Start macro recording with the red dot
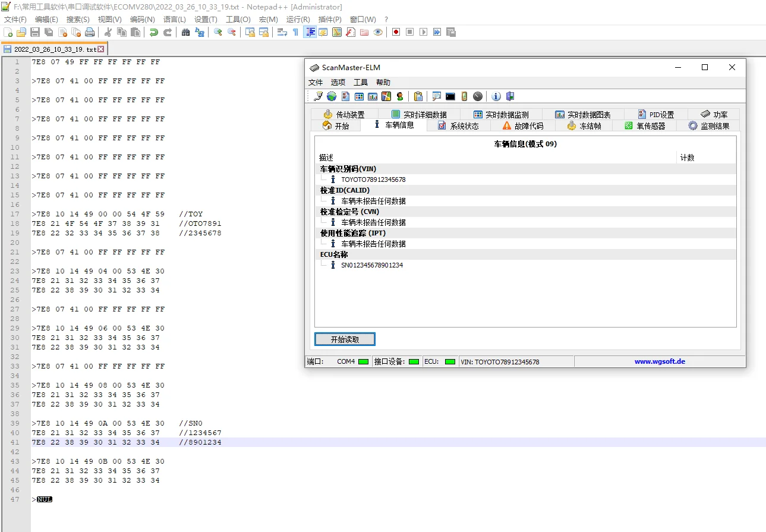 tap(396, 32)
